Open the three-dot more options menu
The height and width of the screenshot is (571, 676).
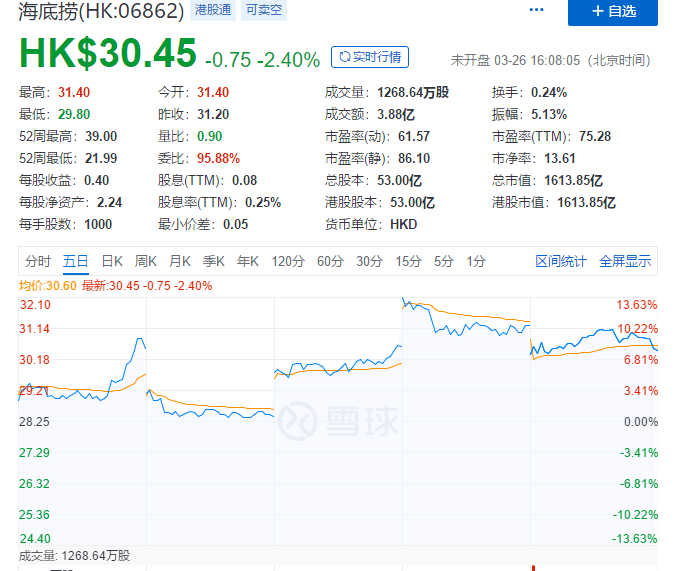[536, 9]
